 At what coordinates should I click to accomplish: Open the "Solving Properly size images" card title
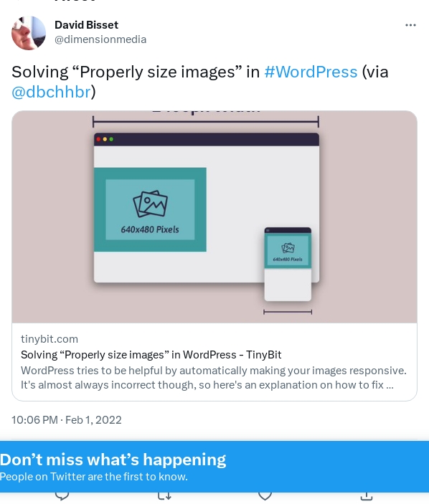coord(151,355)
